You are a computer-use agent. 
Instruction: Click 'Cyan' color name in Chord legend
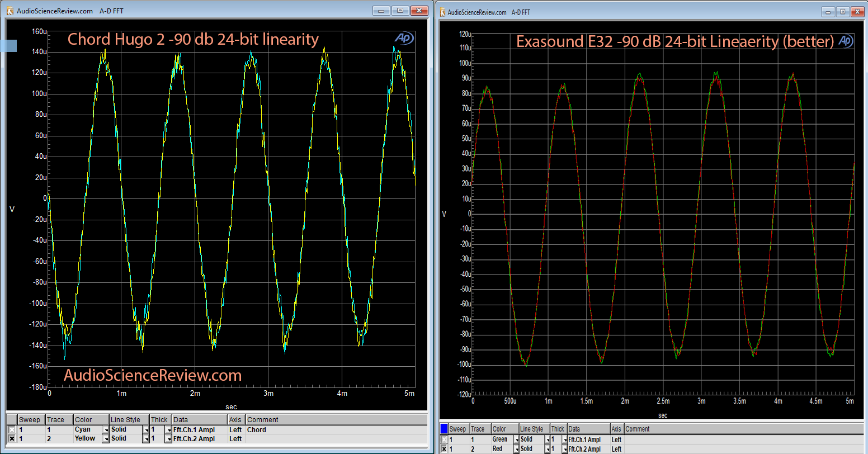[x=82, y=430]
